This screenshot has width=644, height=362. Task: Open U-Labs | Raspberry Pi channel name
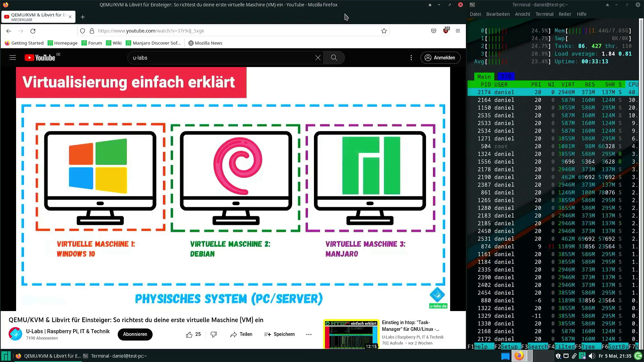(68, 331)
